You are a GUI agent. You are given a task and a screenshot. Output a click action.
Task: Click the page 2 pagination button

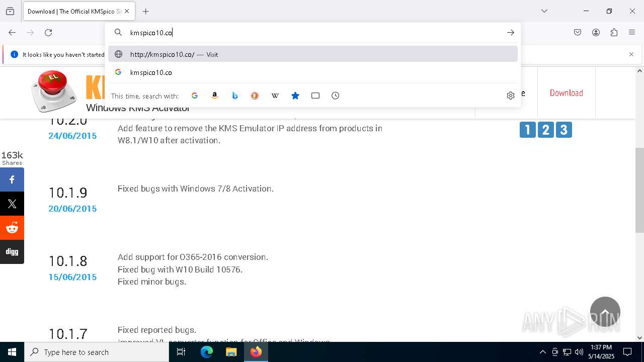tap(545, 130)
